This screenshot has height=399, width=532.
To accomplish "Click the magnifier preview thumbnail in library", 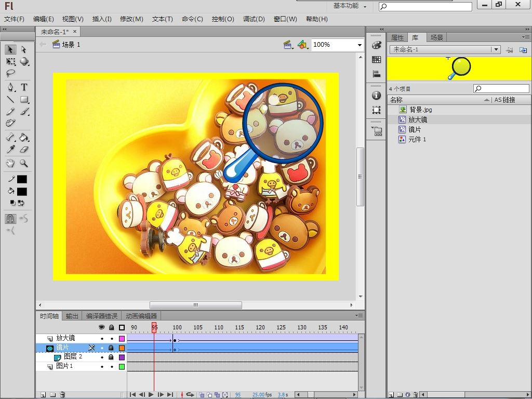I will [x=459, y=68].
